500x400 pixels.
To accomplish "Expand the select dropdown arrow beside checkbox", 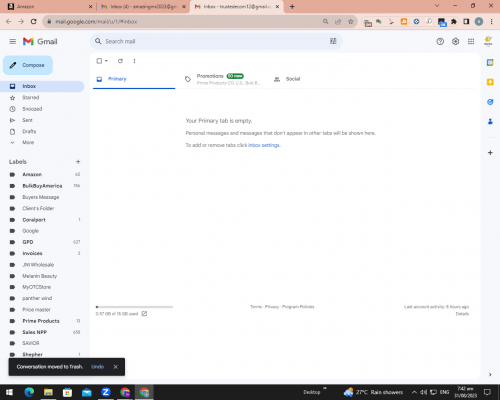I will 106,61.
